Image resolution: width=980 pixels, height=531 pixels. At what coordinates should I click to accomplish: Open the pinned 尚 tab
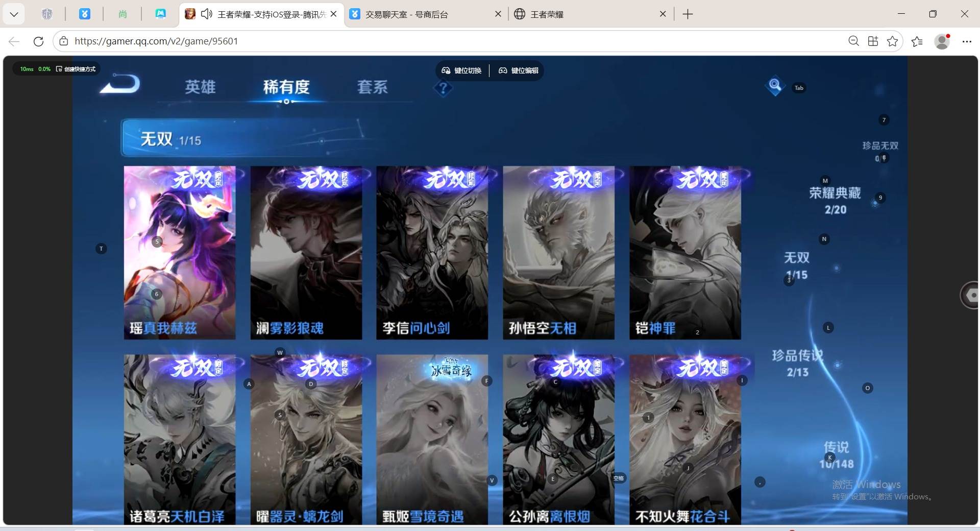[122, 14]
